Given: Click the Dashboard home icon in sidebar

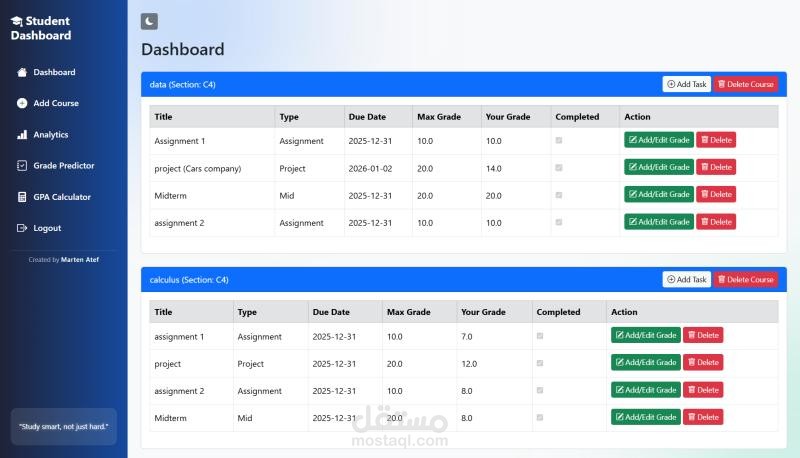Looking at the screenshot, I should (x=22, y=72).
